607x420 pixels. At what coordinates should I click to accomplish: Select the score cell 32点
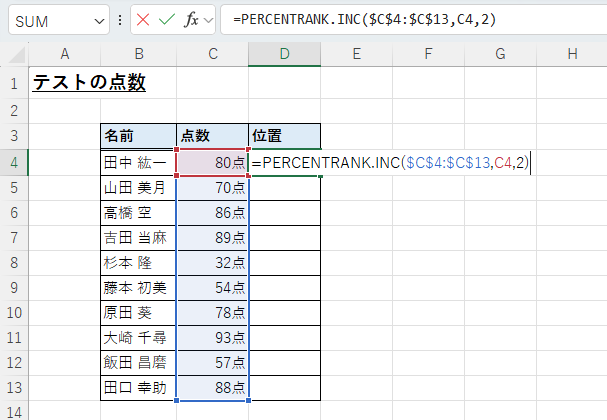coord(212,262)
